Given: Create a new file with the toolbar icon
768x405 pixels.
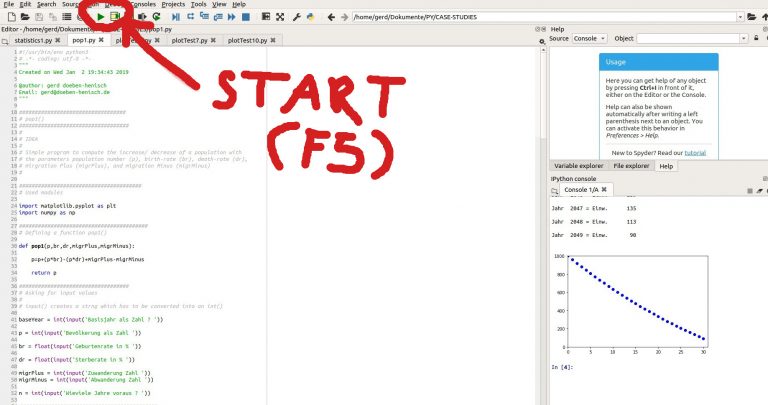Looking at the screenshot, I should point(11,17).
